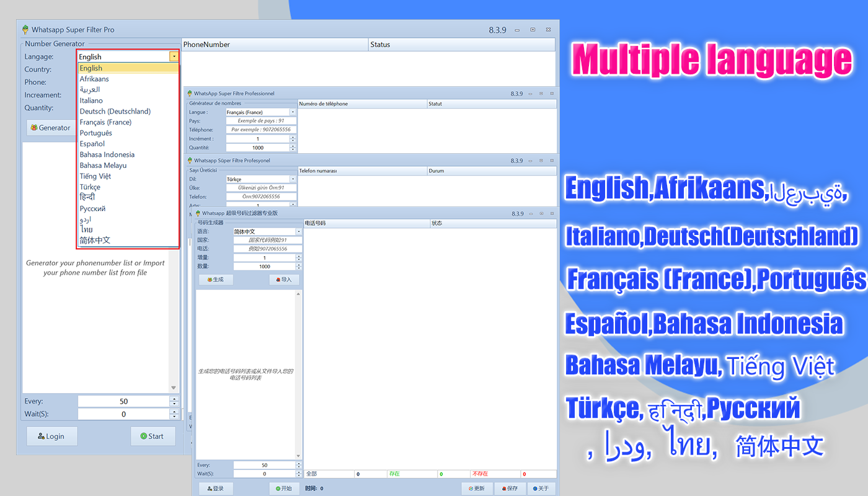Choose Afrikaans from the language list

pyautogui.click(x=128, y=79)
